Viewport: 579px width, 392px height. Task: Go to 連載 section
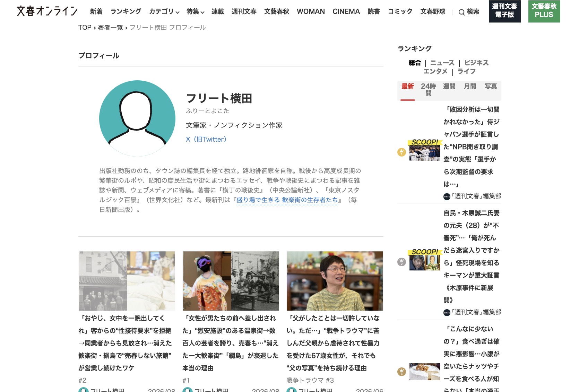[218, 11]
